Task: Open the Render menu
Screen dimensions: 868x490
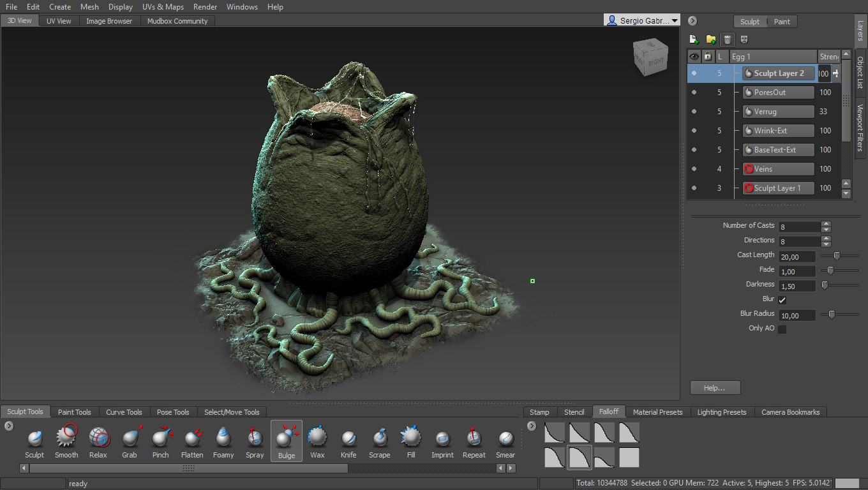Action: click(x=205, y=7)
